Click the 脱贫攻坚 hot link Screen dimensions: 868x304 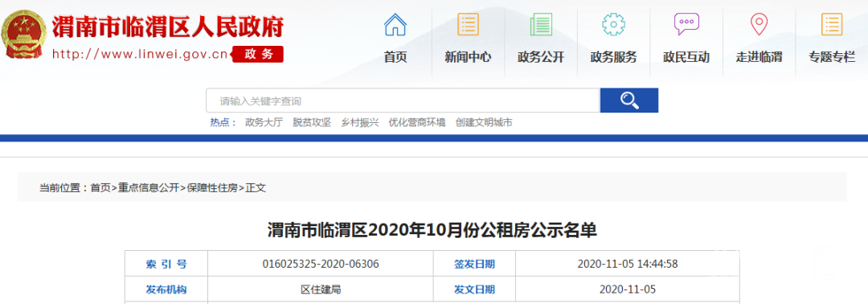(312, 123)
